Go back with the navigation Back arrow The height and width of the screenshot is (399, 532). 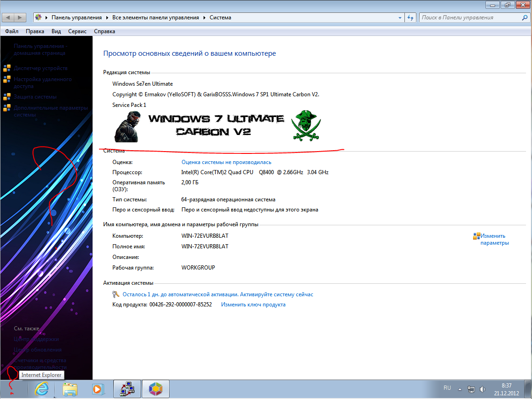point(8,18)
